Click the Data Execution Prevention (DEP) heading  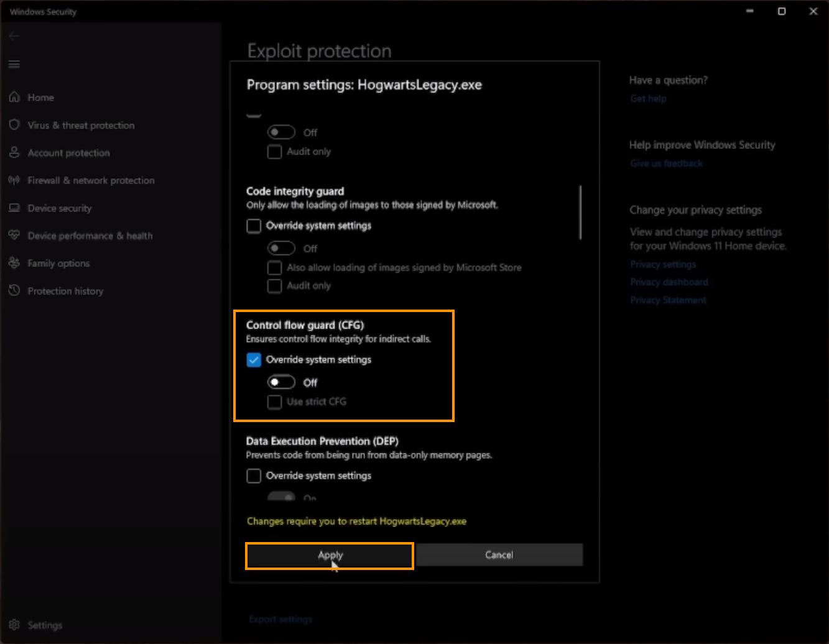[x=322, y=441]
